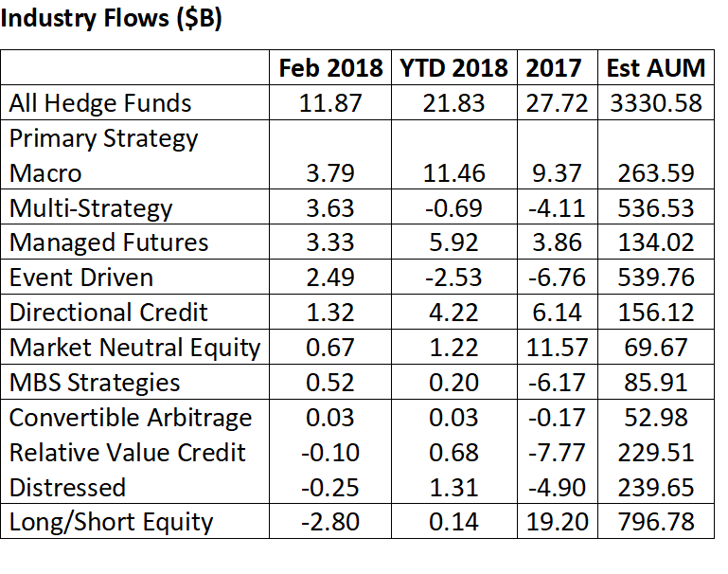Click the Industry Flows ($B) title
This screenshot has height=574, width=728.
coord(112,20)
